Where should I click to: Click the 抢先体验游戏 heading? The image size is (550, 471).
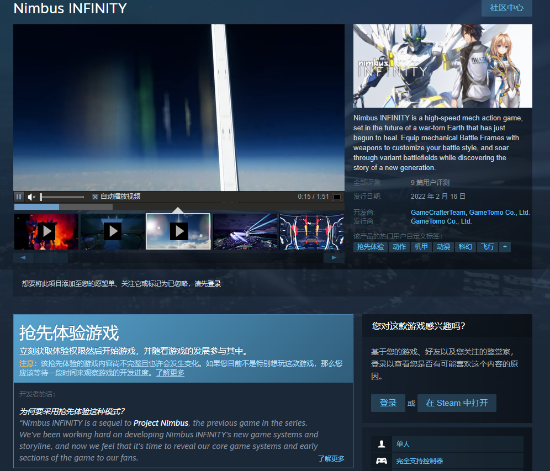tap(69, 333)
